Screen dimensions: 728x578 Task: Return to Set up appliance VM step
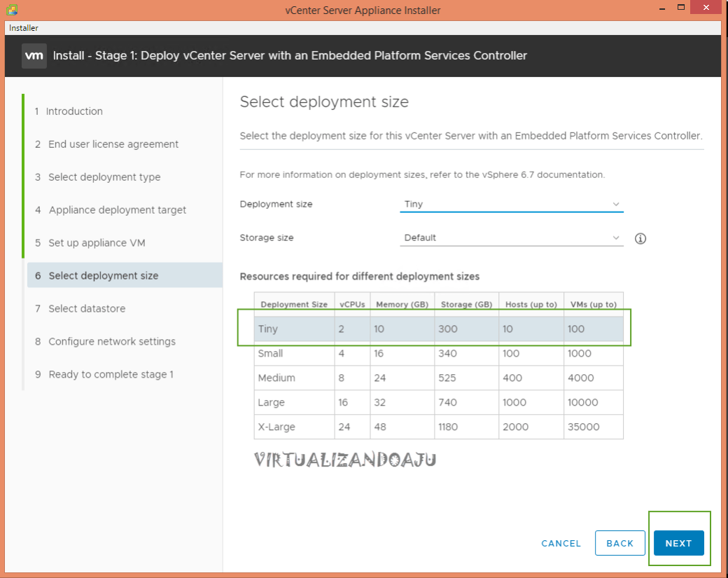click(x=97, y=243)
